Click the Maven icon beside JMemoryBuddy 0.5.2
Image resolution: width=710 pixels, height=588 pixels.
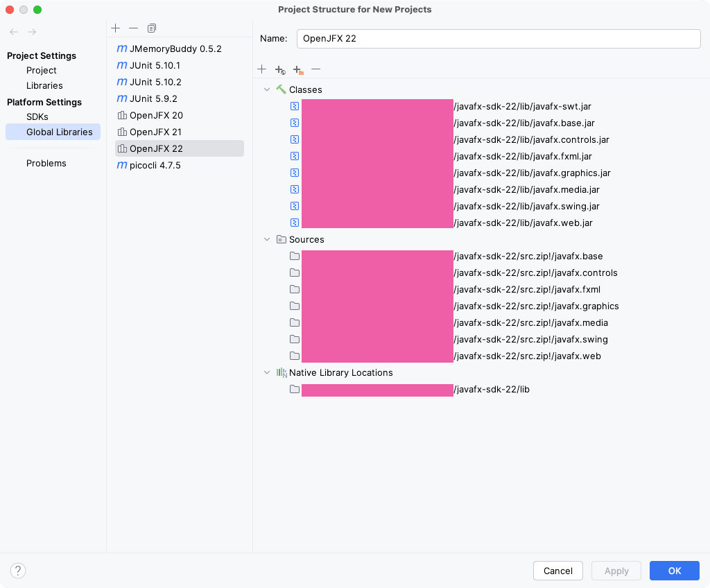pyautogui.click(x=122, y=49)
